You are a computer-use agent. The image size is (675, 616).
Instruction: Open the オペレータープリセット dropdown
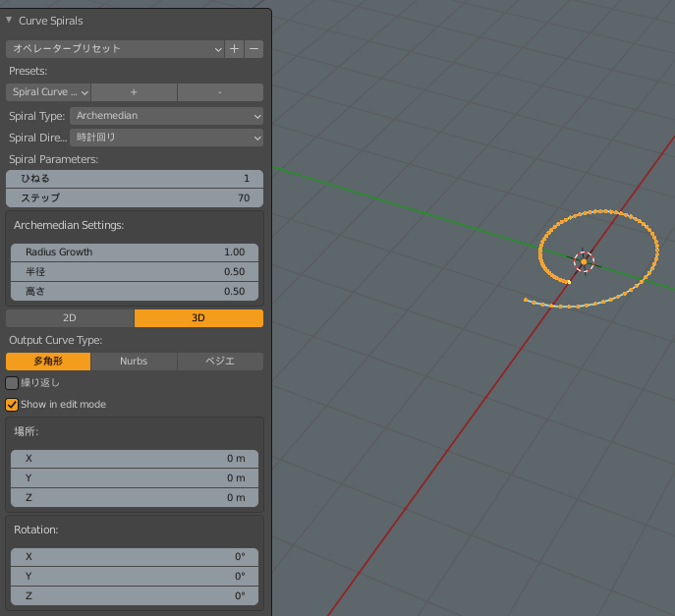pyautogui.click(x=115, y=49)
